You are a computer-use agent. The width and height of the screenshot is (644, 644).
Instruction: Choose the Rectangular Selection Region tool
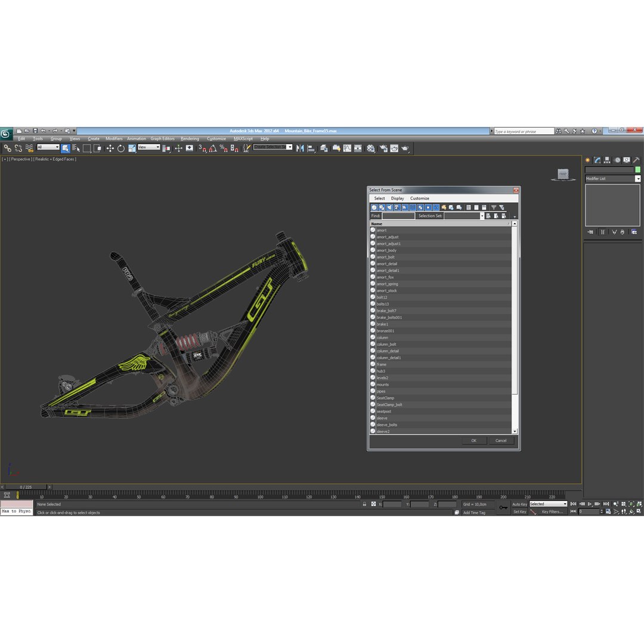pos(86,148)
